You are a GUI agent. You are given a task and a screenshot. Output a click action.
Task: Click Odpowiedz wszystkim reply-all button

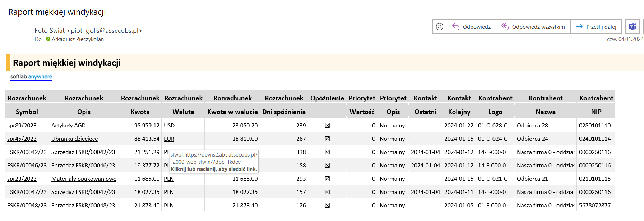[x=533, y=27]
